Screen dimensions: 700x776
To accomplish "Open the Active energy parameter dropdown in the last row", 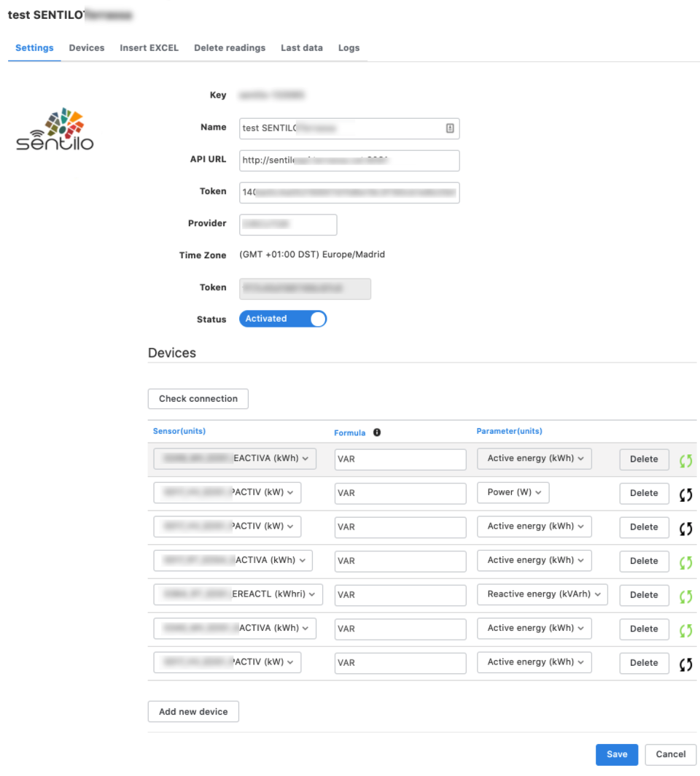I will click(534, 661).
